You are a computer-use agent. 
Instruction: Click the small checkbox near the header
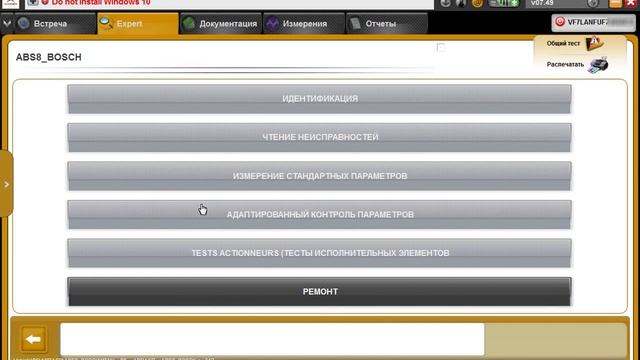click(441, 48)
